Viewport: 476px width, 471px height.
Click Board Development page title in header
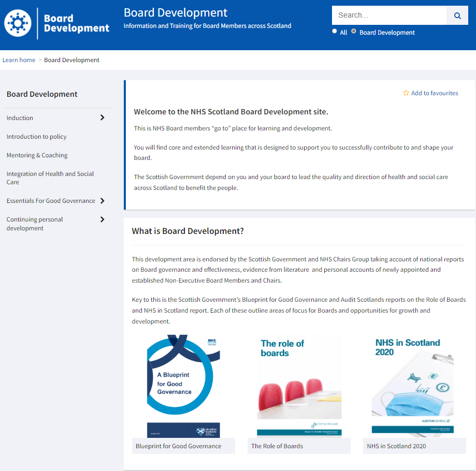tap(176, 13)
